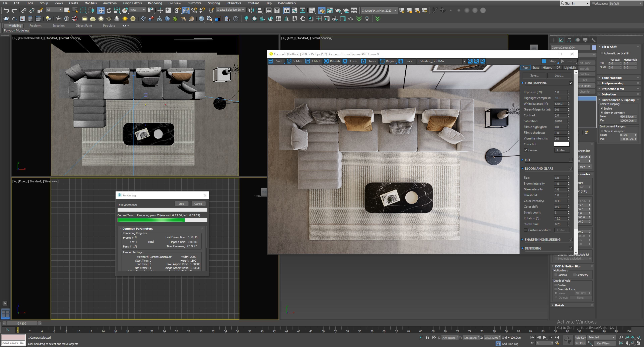The width and height of the screenshot is (644, 347).
Task: Switch to the Stats tab
Action: click(x=535, y=68)
